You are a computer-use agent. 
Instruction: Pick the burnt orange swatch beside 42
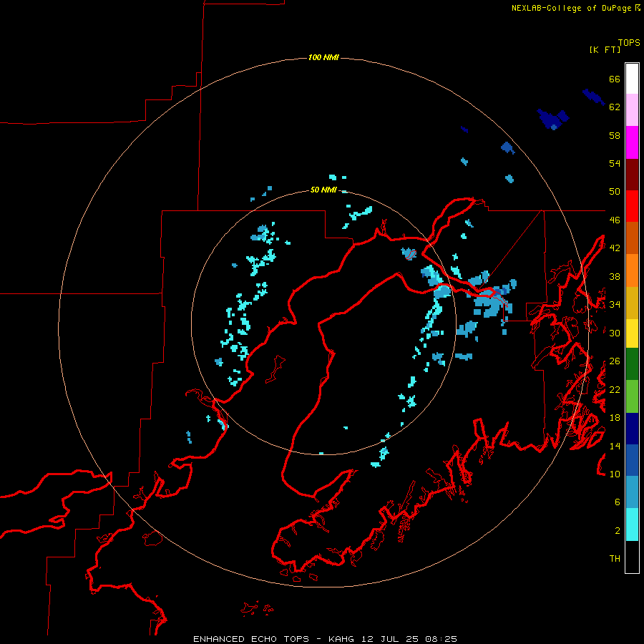click(632, 238)
